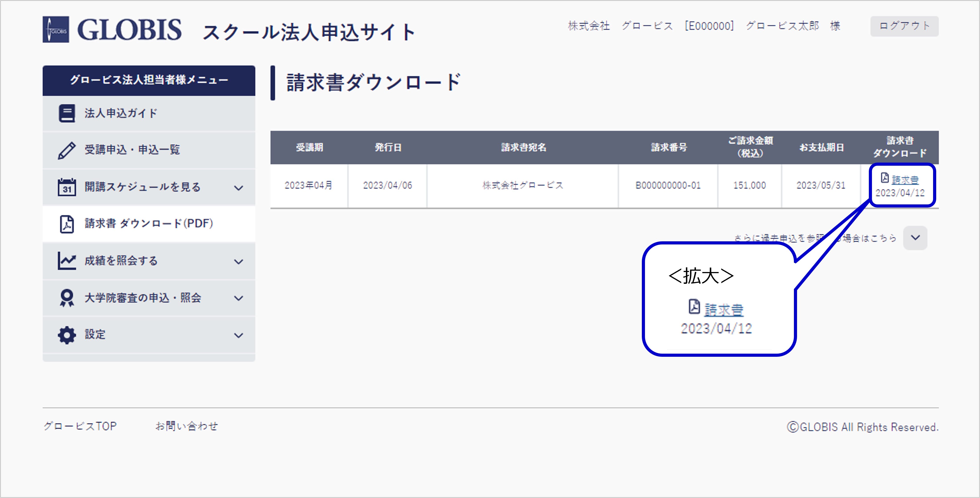
Task: Click the ログアウト button
Action: click(904, 26)
